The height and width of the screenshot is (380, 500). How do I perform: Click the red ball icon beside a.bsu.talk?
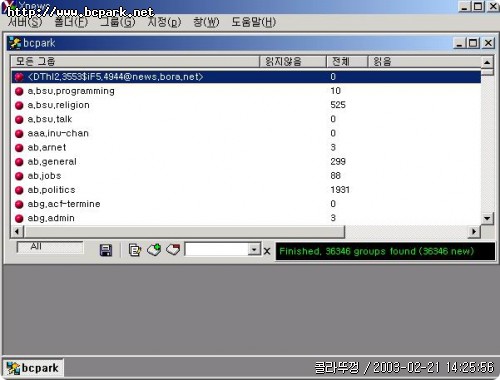(19, 119)
